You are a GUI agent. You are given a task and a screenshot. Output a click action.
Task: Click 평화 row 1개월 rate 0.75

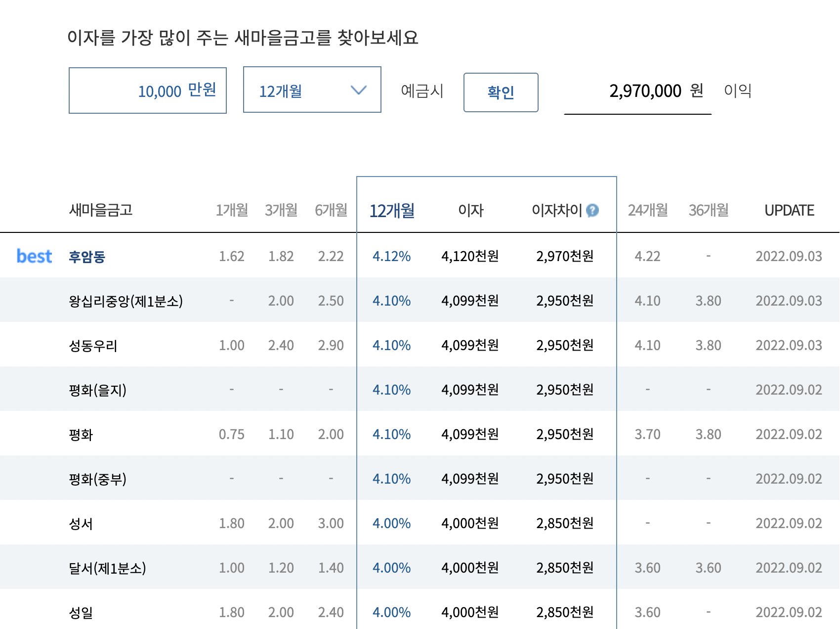pyautogui.click(x=232, y=434)
